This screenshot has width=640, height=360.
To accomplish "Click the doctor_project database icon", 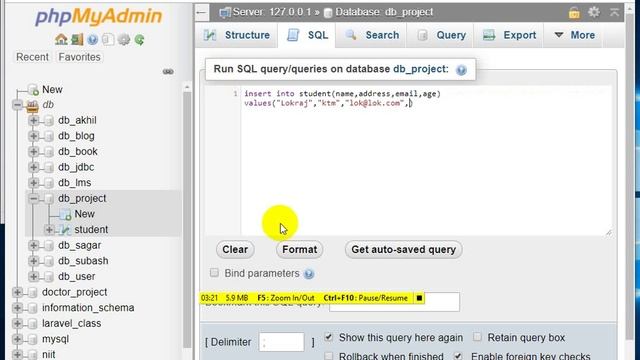I will (x=33, y=292).
